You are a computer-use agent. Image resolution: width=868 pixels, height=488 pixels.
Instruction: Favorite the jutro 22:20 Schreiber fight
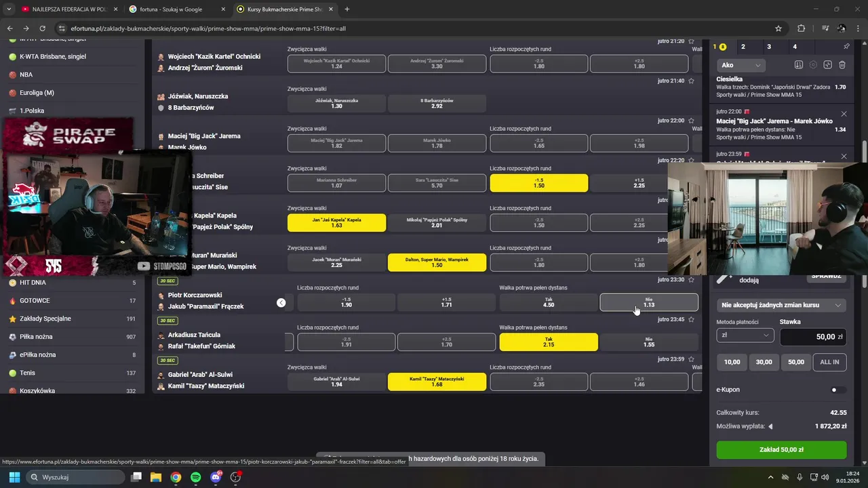pyautogui.click(x=691, y=160)
